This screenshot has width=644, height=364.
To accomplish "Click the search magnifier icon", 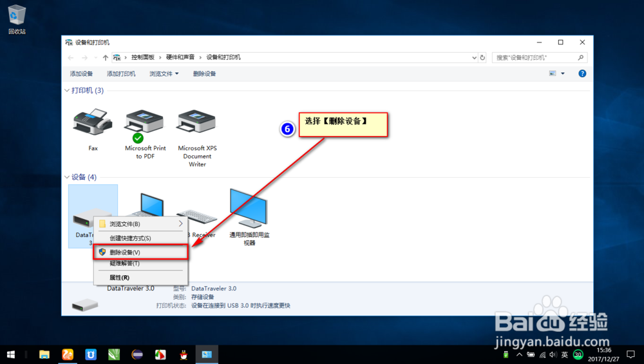I will [580, 57].
